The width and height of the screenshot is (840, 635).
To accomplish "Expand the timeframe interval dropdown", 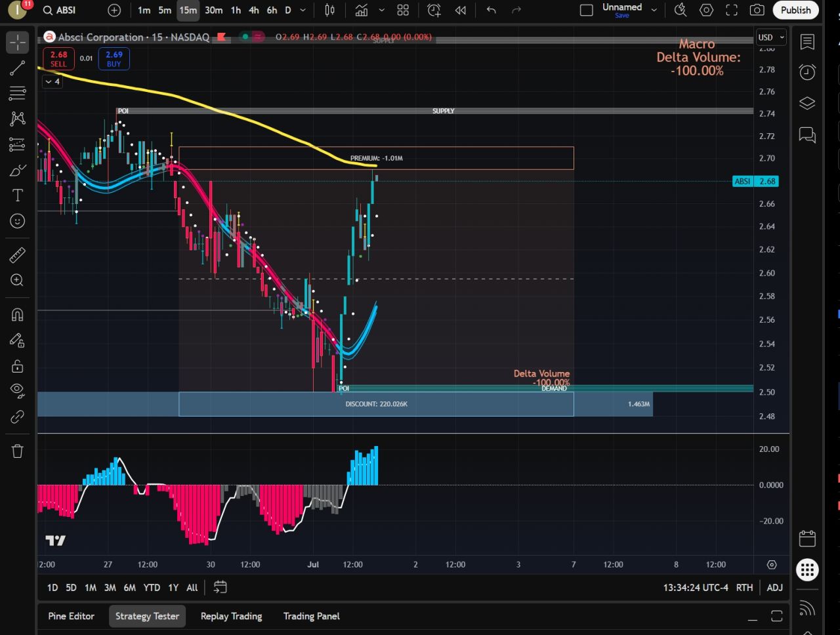I will 303,10.
